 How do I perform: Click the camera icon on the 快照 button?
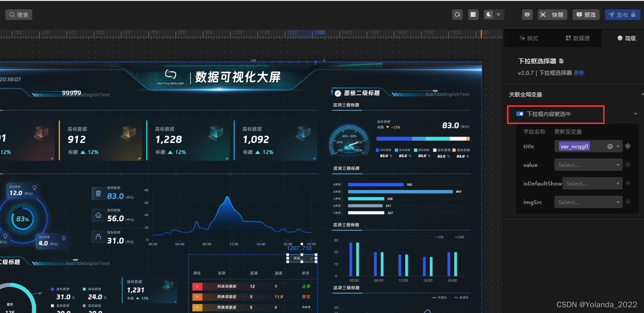543,15
